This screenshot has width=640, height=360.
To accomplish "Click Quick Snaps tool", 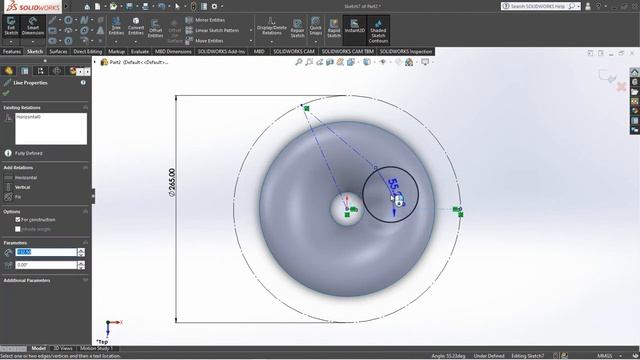I will point(316,27).
